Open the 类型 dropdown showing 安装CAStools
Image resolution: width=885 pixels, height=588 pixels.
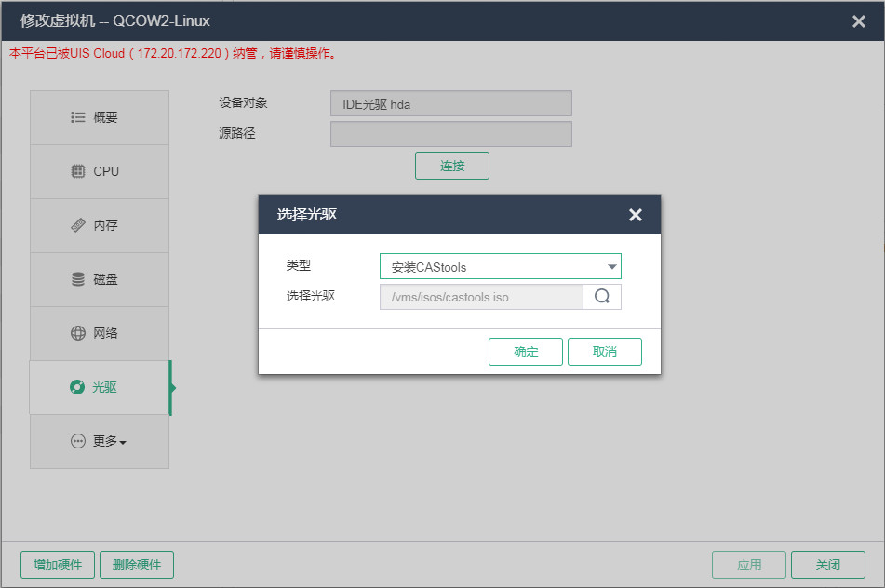point(500,267)
